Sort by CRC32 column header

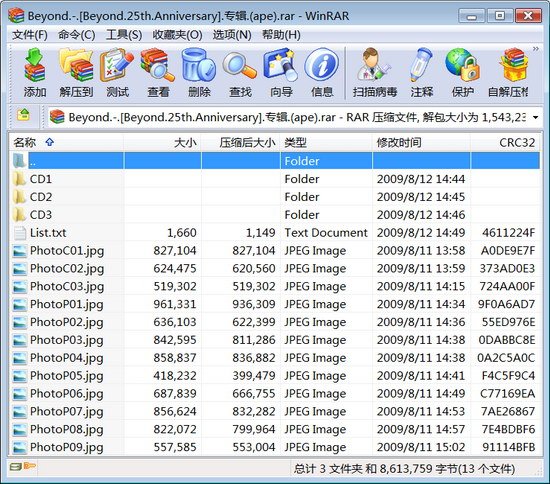coord(505,142)
